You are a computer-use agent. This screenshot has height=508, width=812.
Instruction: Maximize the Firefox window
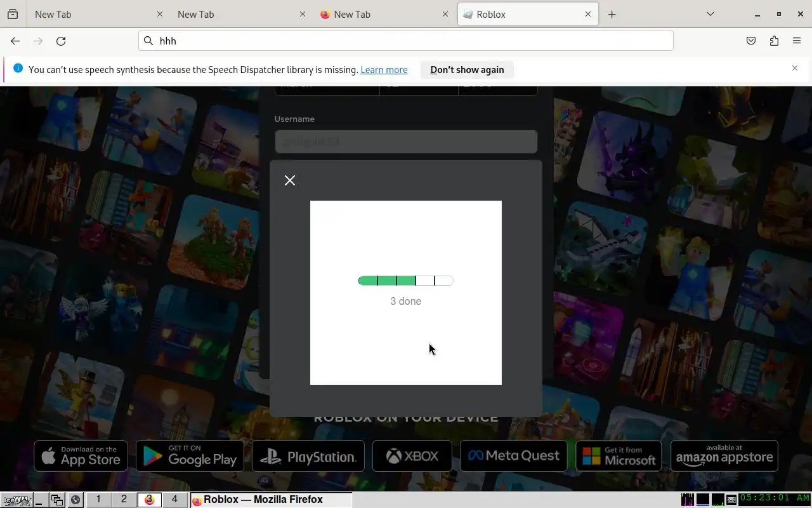coord(778,14)
